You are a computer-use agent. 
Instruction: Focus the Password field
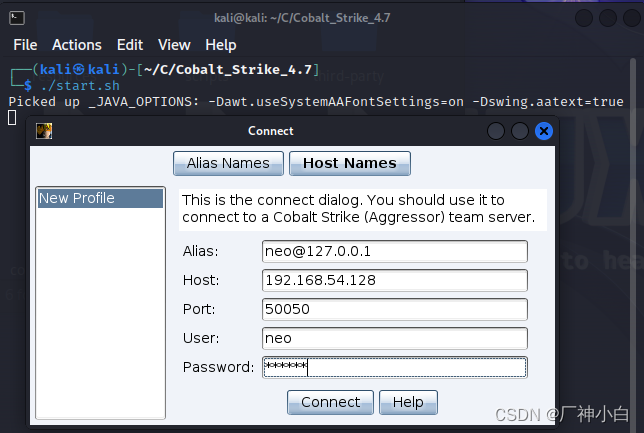[395, 367]
